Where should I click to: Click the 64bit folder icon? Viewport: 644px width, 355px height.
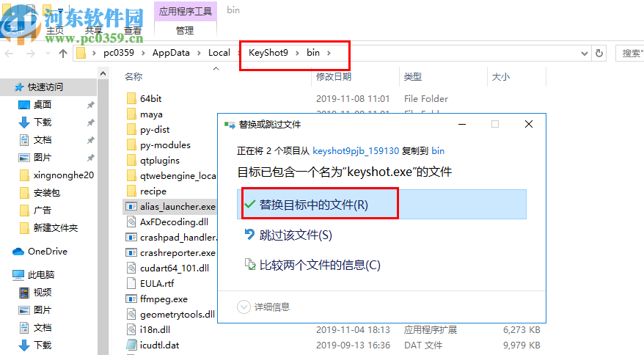click(x=131, y=98)
